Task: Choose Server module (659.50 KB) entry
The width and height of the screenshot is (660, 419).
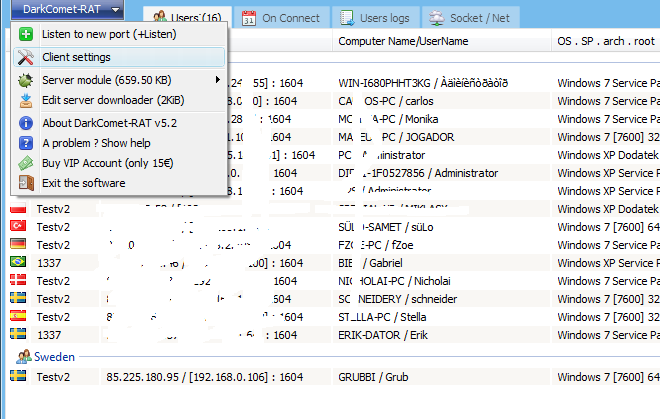Action: tap(120, 80)
